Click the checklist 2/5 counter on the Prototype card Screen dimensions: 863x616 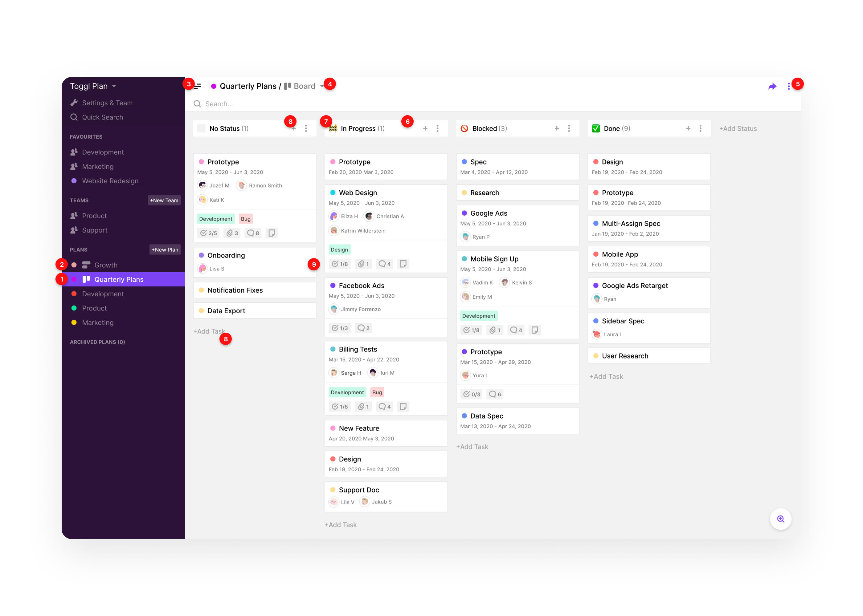point(209,233)
